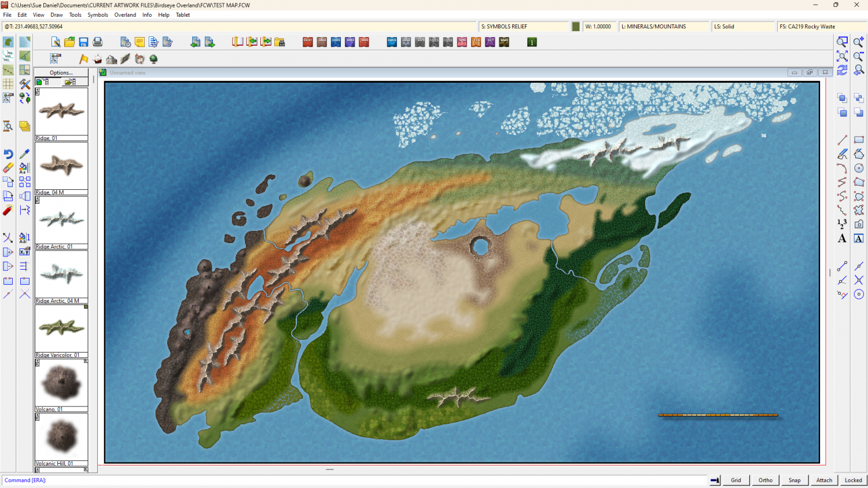Enable the Snap button
This screenshot has height=488, width=868.
[795, 480]
